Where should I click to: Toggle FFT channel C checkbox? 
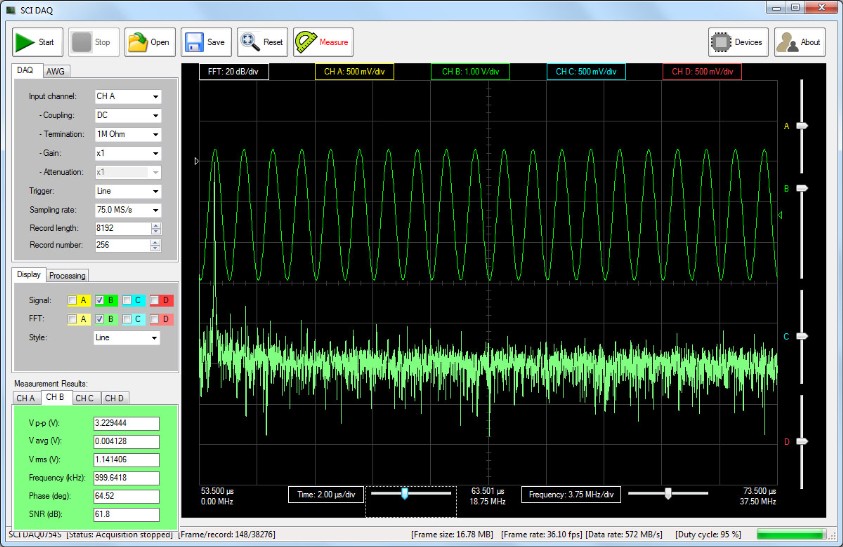click(x=126, y=319)
